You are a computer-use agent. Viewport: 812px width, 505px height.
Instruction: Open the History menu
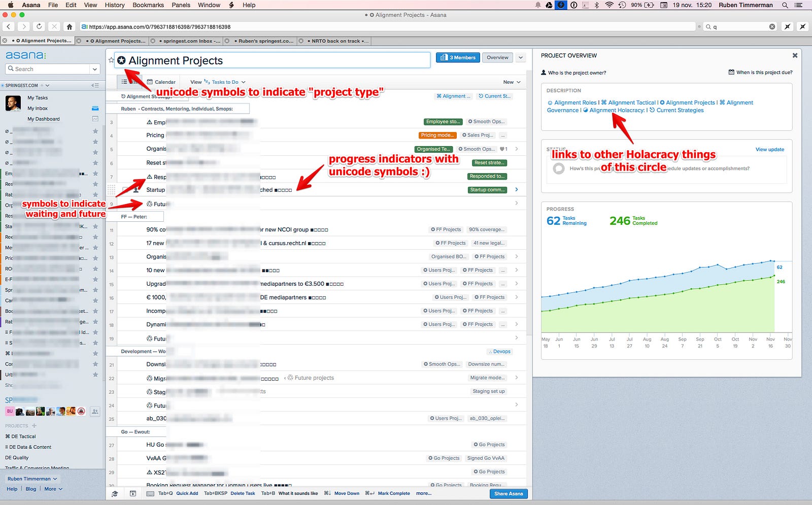click(x=115, y=5)
